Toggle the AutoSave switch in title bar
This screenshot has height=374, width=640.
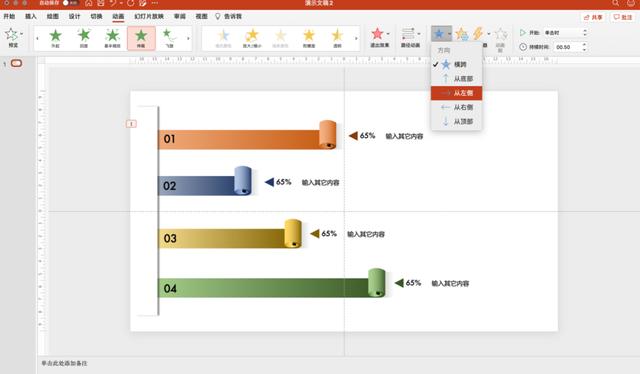pyautogui.click(x=70, y=3)
